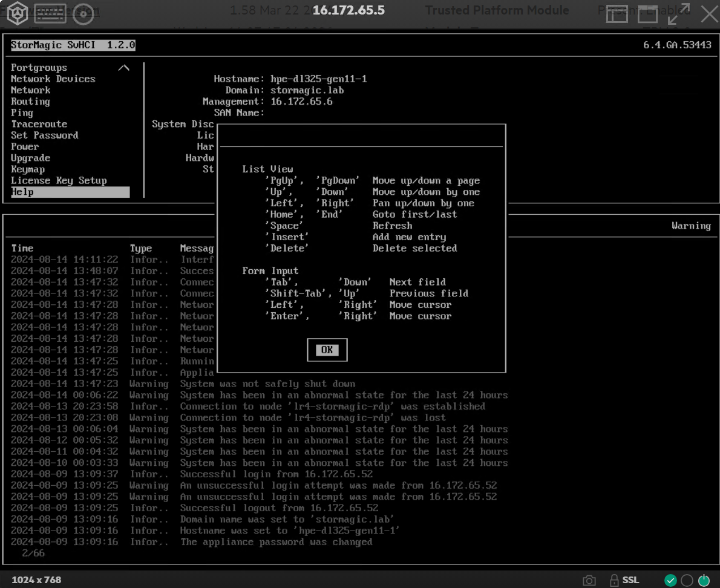The height and width of the screenshot is (588, 720).
Task: Click 'Previous field' help line
Action: pyautogui.click(x=429, y=293)
